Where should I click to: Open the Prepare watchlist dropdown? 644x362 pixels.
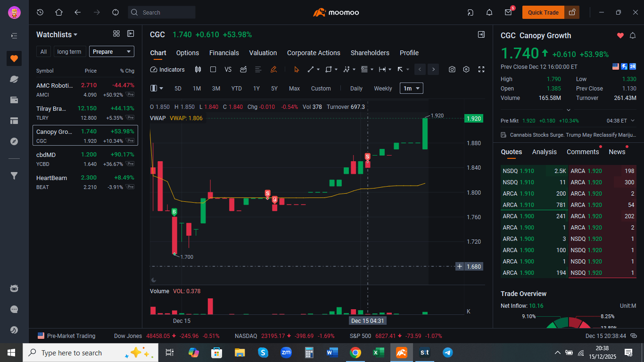112,52
